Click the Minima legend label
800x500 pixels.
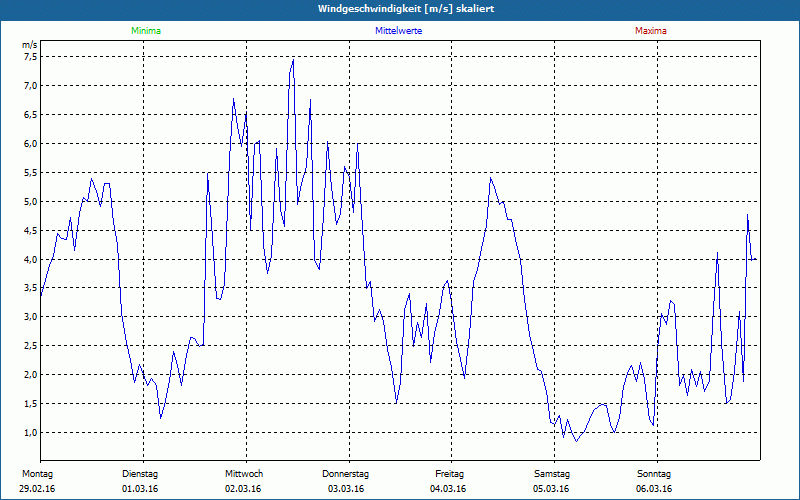(x=146, y=31)
